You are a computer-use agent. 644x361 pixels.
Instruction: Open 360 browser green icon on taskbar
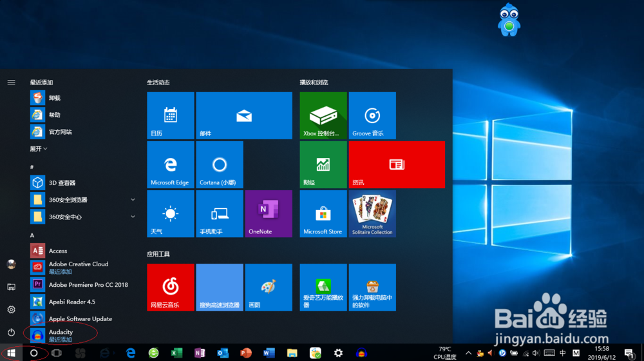point(154,353)
